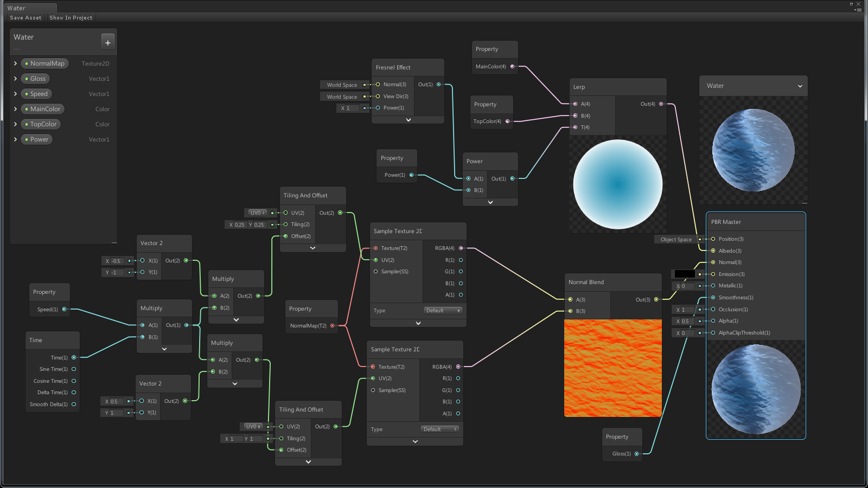The height and width of the screenshot is (488, 868).
Task: Click PBR Master Normal(3) input port
Action: [713, 262]
